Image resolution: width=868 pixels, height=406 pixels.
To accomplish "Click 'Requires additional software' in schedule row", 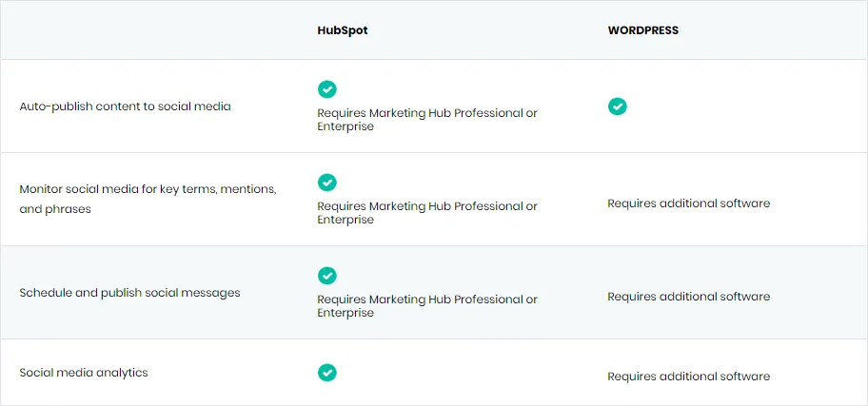I will coord(689,297).
